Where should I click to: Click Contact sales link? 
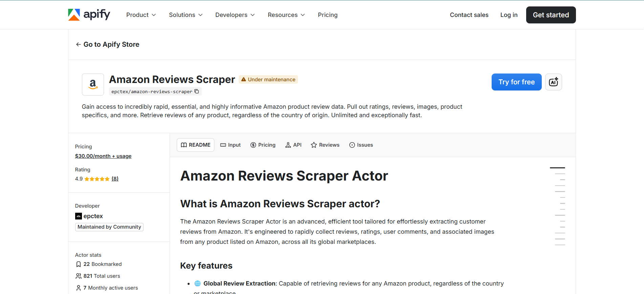(x=469, y=15)
